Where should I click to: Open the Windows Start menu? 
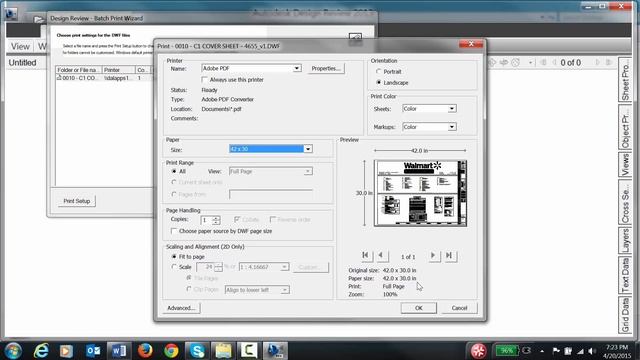pyautogui.click(x=13, y=351)
